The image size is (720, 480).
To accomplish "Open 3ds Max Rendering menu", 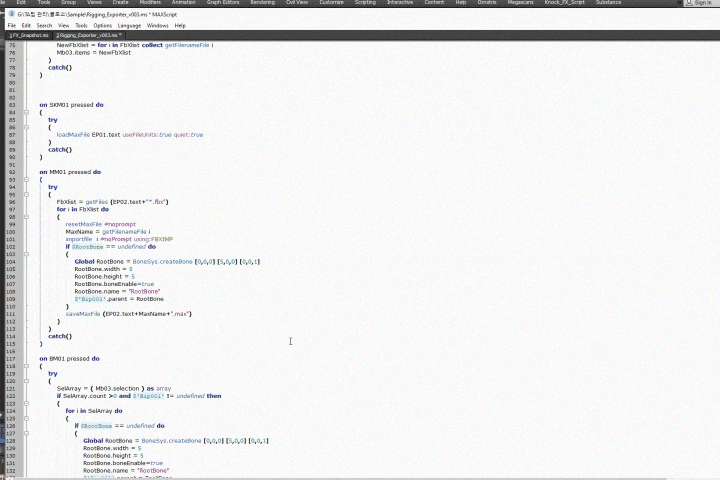I will [263, 2].
